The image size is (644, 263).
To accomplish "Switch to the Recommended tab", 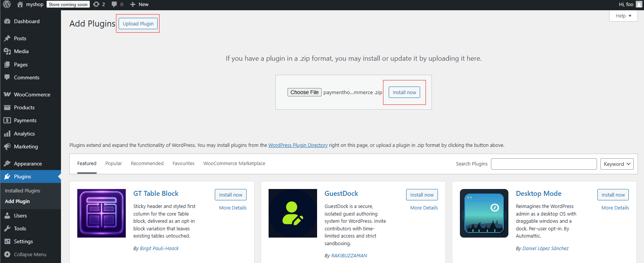I will click(147, 164).
